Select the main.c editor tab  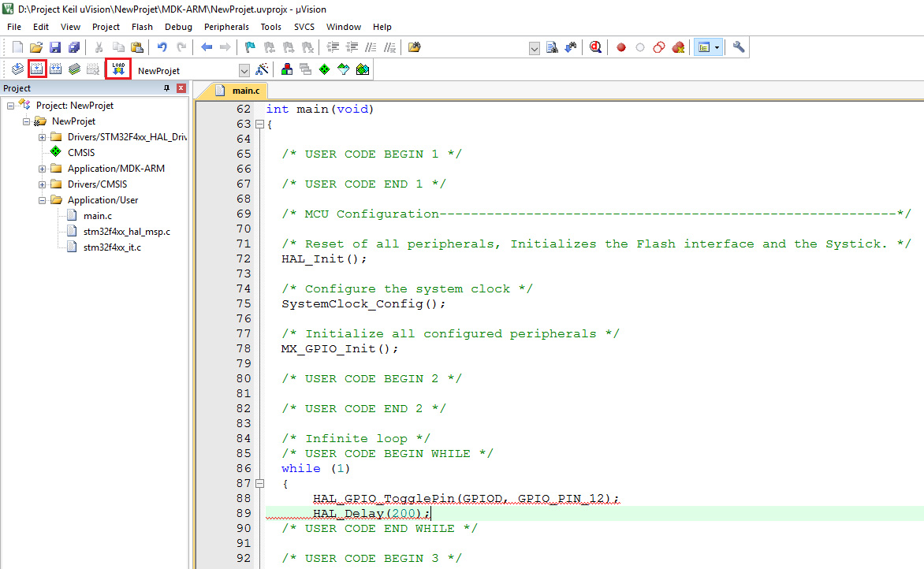coord(244,91)
